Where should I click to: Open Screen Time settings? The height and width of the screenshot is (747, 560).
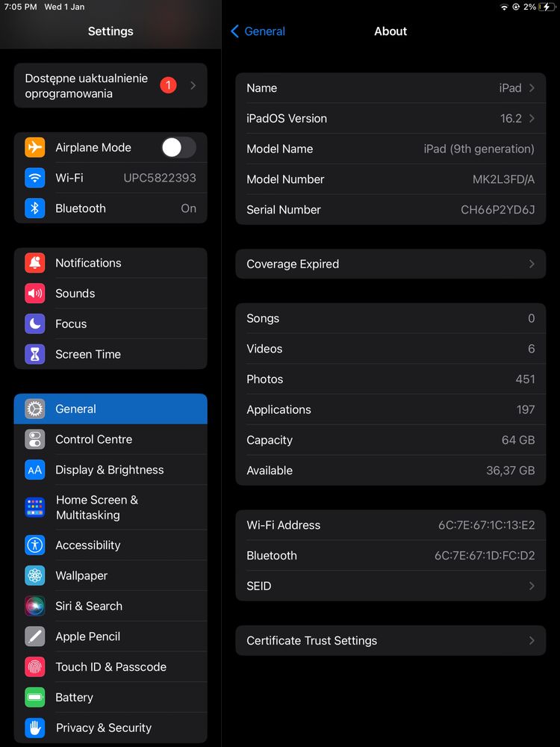(x=111, y=354)
